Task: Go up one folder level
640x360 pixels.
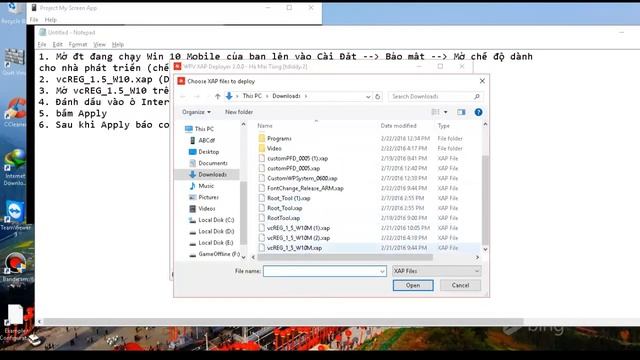Action: pos(218,96)
